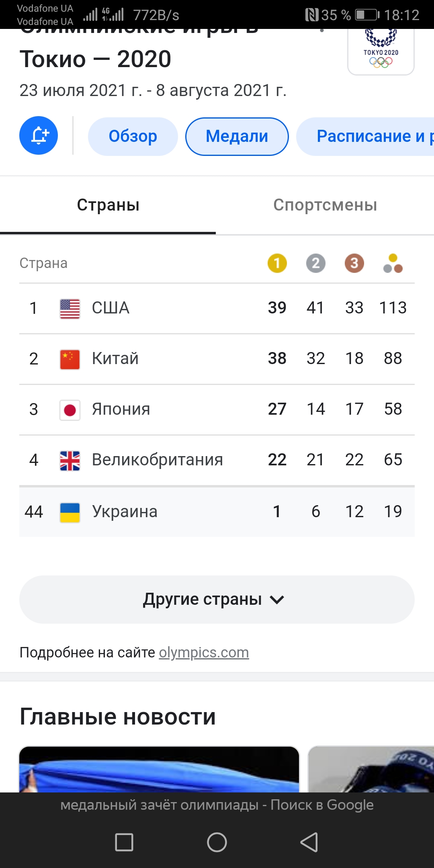Tap the blue notification bell icon
The width and height of the screenshot is (434, 868).
click(39, 136)
